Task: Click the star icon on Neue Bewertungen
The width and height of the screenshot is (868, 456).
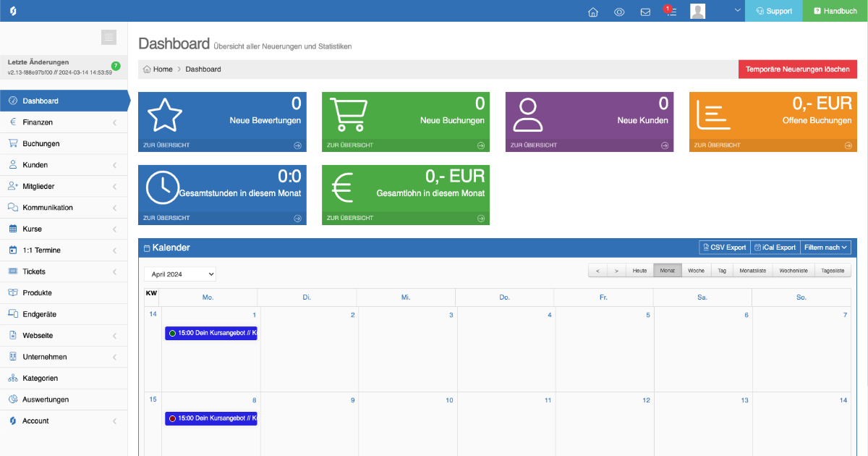Action: pyautogui.click(x=164, y=114)
